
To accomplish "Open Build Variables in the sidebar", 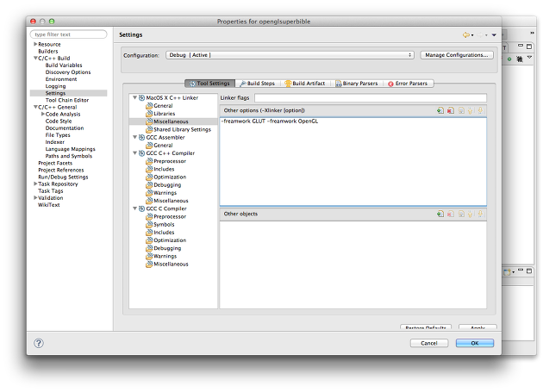I will pos(64,65).
